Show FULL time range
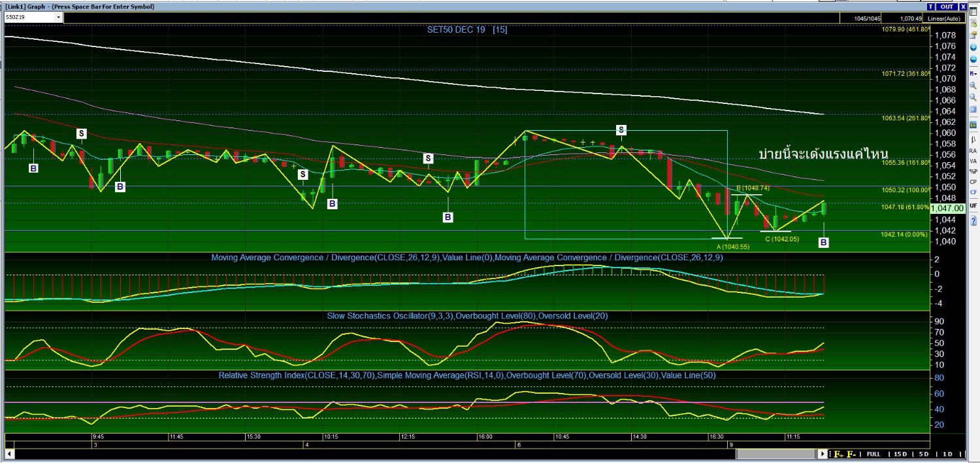 pos(874,454)
